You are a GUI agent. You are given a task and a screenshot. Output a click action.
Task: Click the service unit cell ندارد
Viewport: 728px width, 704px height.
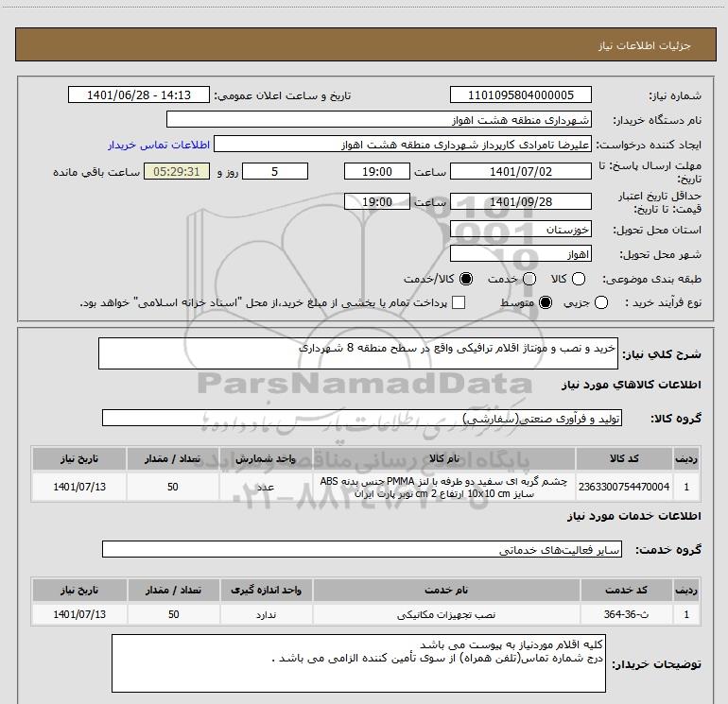click(266, 614)
